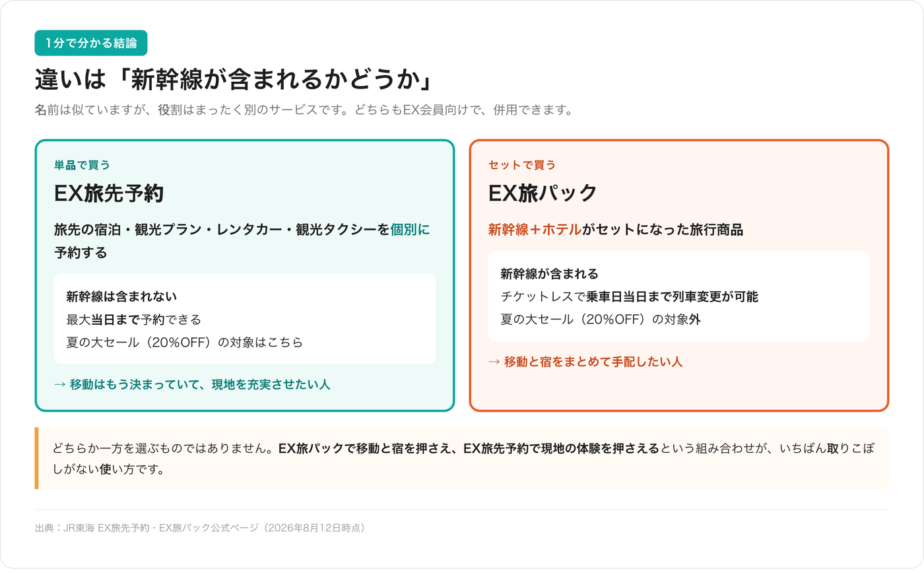Click the note starting 'どちらか一方を選ぶものではありません'
This screenshot has width=924, height=573.
[x=463, y=459]
